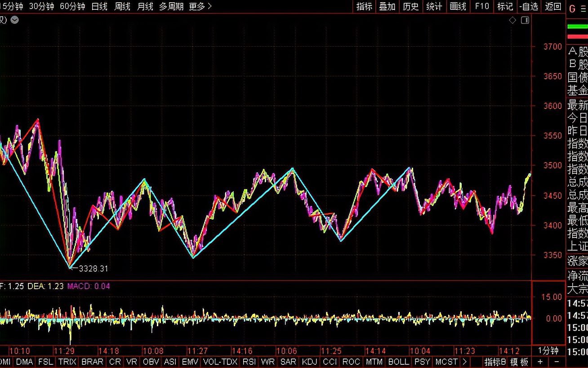Select the DMA indicator tab
This screenshot has height=368, width=588.
tap(24, 362)
